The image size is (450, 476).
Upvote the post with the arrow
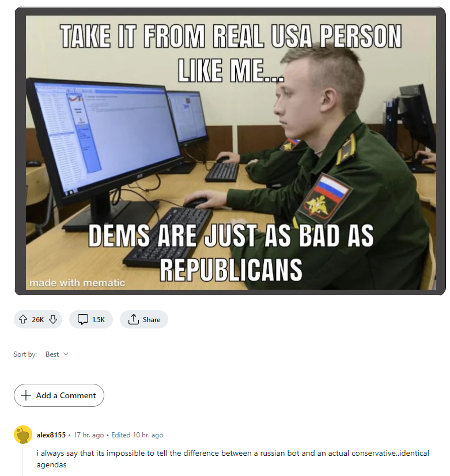point(23,319)
